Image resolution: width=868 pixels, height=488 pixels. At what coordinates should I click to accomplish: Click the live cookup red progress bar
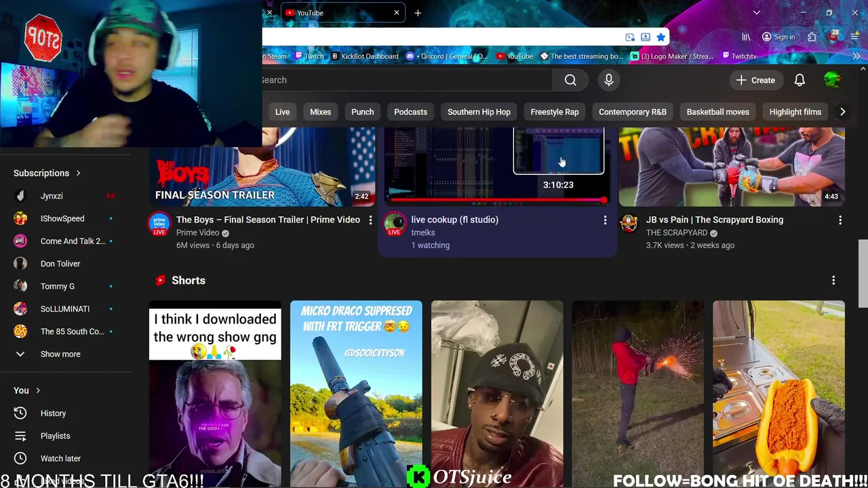(497, 201)
